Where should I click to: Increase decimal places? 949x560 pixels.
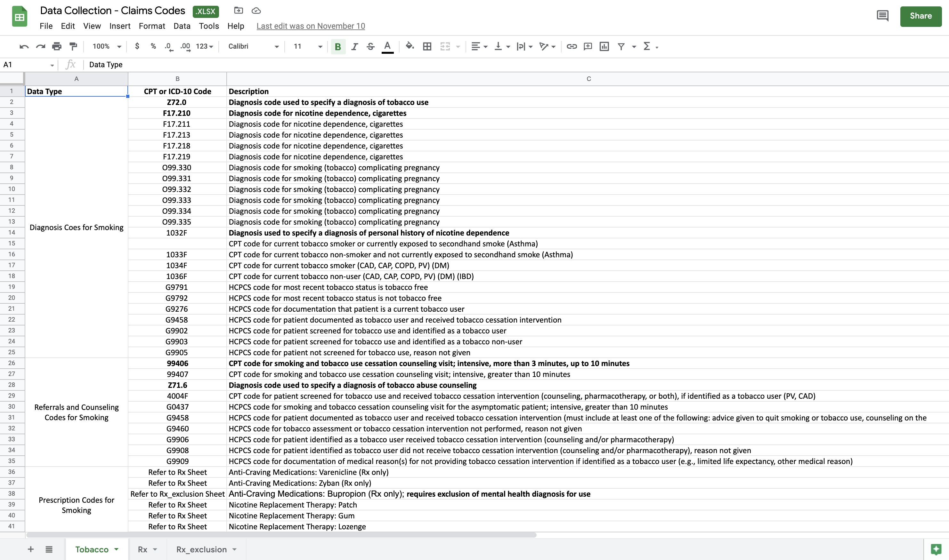185,46
